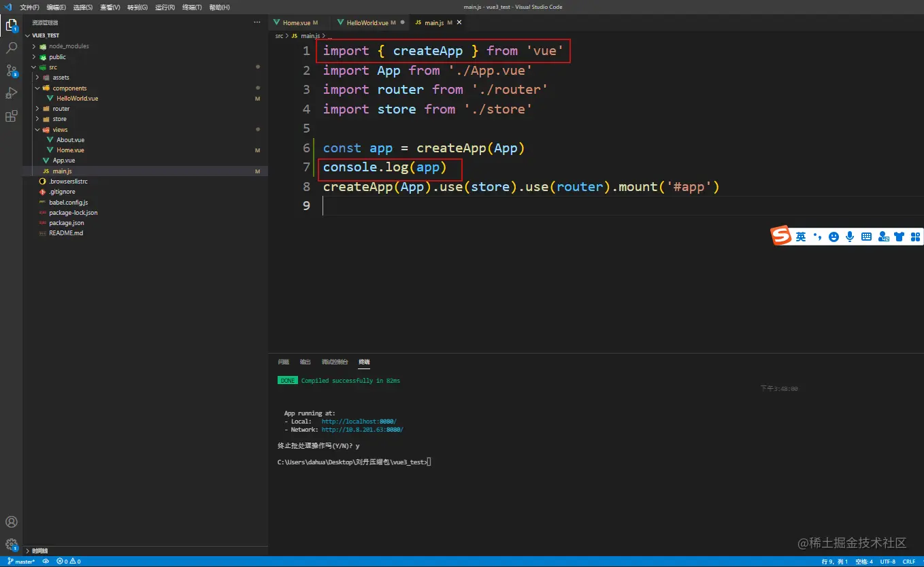Open the 文件(F) menu

29,7
